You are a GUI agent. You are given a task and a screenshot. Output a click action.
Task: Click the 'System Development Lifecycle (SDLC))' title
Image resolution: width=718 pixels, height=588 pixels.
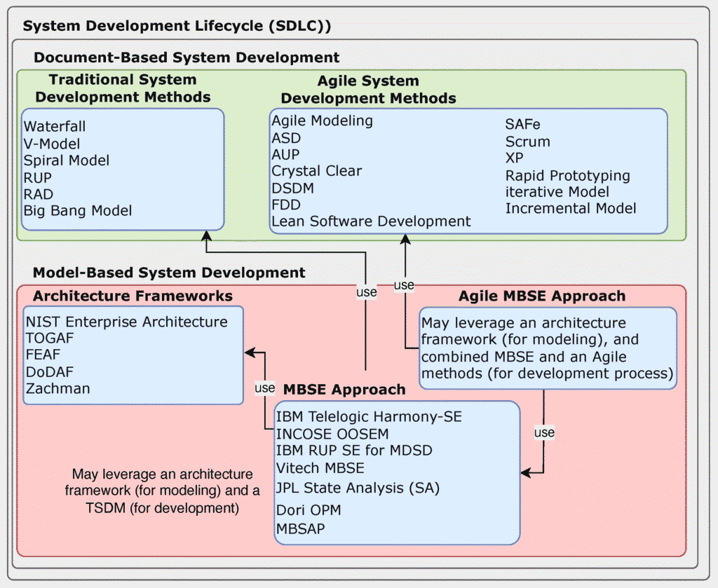[x=177, y=26]
